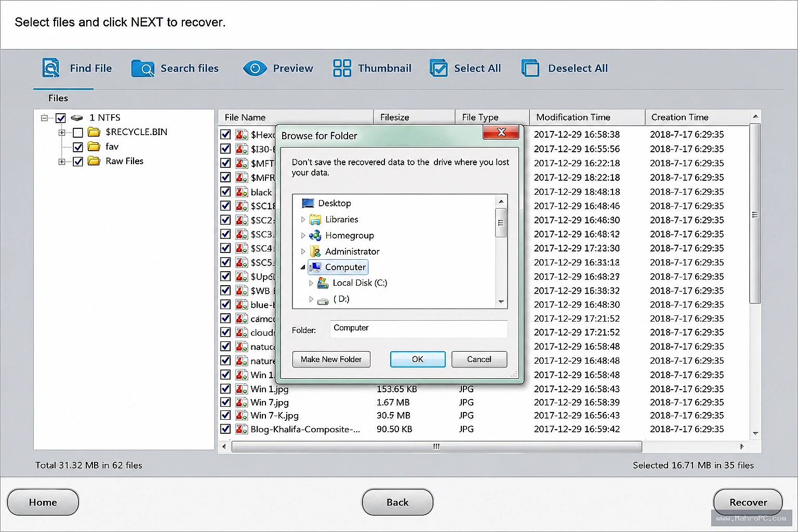
Task: Uncheck the Win 7-K.jpg checkbox
Action: pyautogui.click(x=225, y=416)
